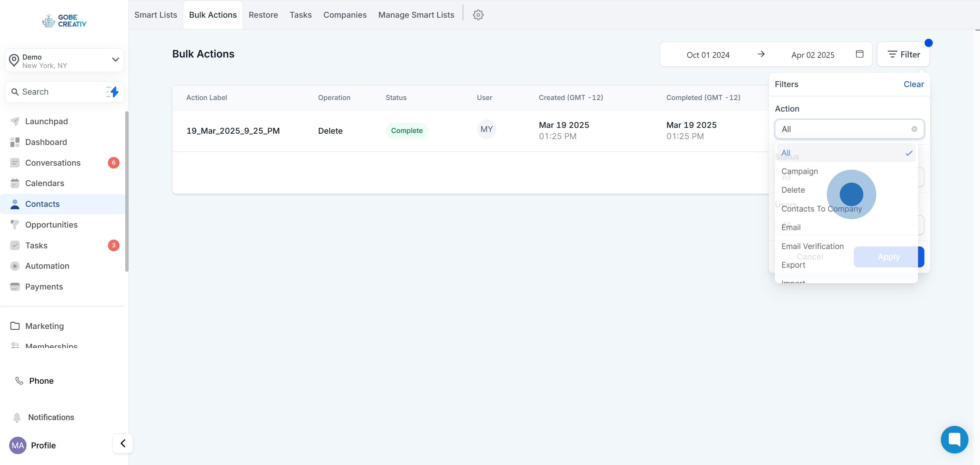Open Launchpad from the sidebar
This screenshot has width=980, height=465.
(x=46, y=121)
